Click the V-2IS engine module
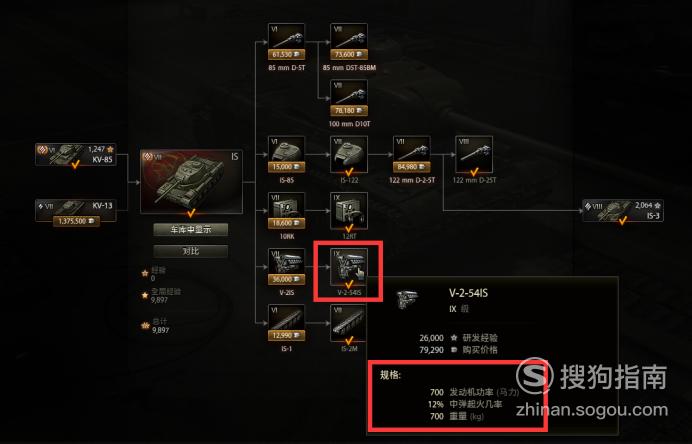The width and height of the screenshot is (692, 444). coord(286,267)
